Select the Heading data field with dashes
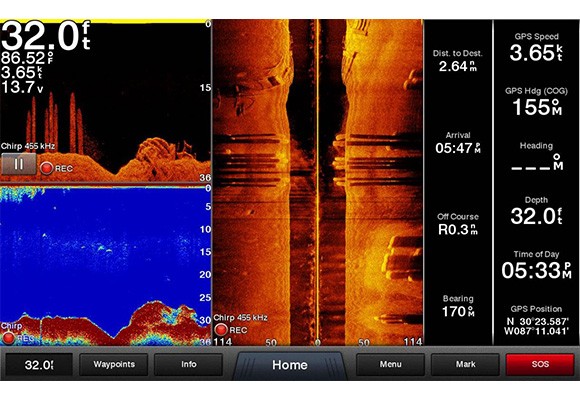 point(536,157)
